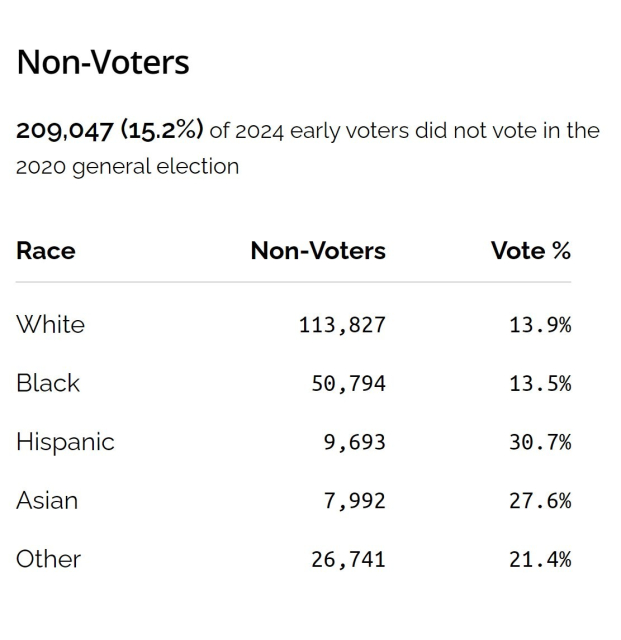This screenshot has width=621, height=640.
Task: Click the Non-Voters page heading
Action: point(103,63)
